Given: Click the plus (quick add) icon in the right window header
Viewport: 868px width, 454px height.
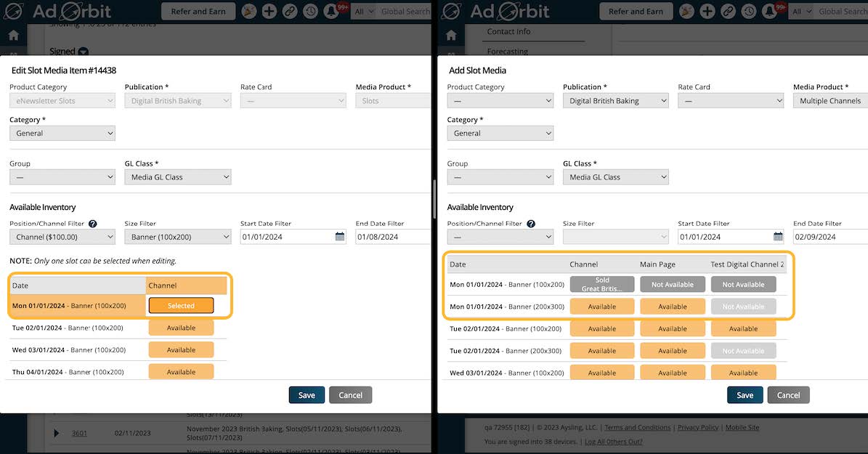Looking at the screenshot, I should 707,11.
